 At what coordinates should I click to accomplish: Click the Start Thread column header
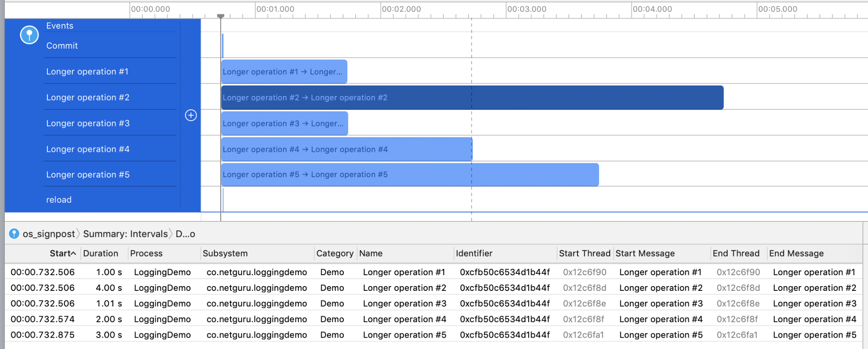(584, 254)
